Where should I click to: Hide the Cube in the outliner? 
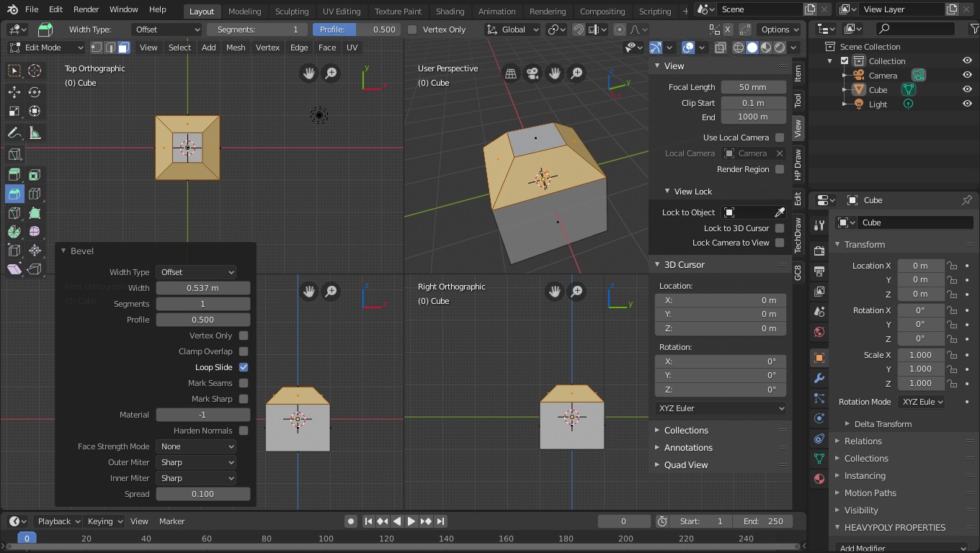pyautogui.click(x=967, y=90)
